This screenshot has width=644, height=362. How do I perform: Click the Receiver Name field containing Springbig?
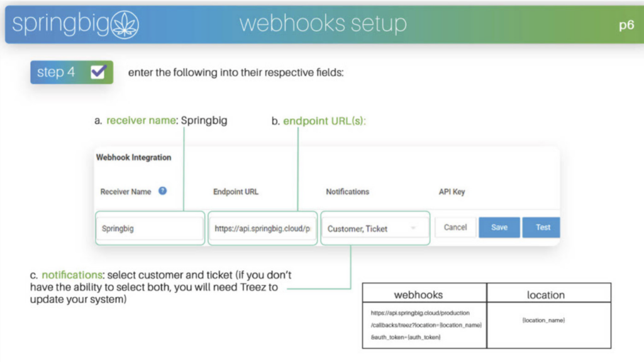(x=150, y=229)
